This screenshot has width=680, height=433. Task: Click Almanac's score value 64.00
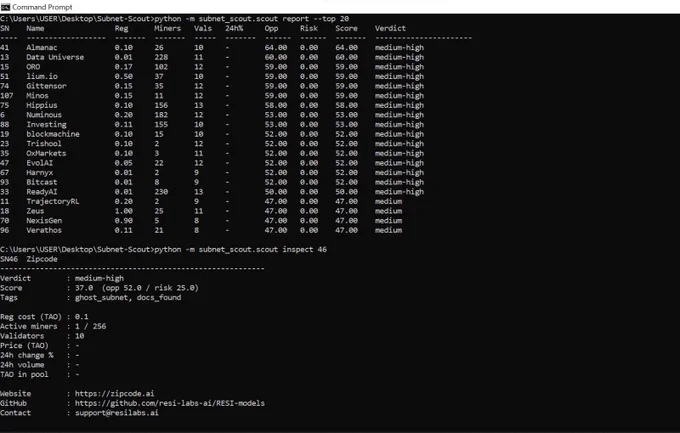[x=347, y=47]
